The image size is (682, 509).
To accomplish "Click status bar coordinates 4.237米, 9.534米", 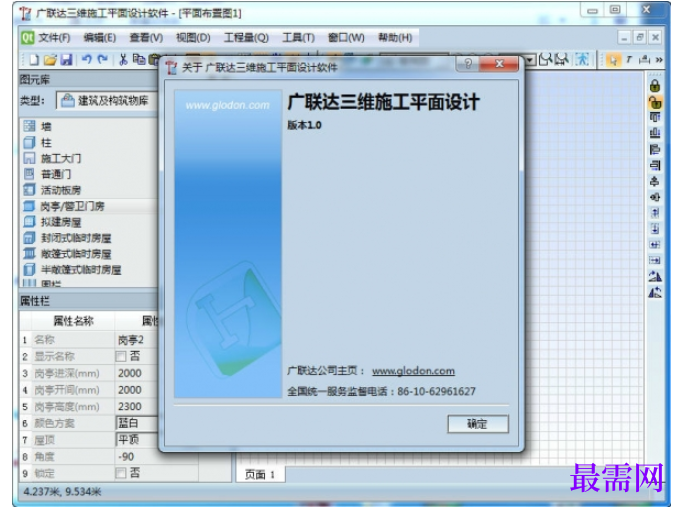I will [x=62, y=492].
